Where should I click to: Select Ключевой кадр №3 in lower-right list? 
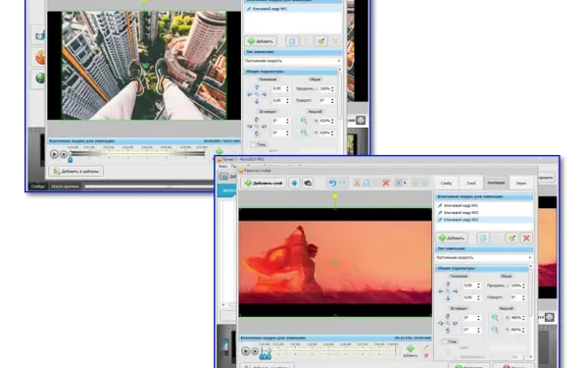click(484, 220)
